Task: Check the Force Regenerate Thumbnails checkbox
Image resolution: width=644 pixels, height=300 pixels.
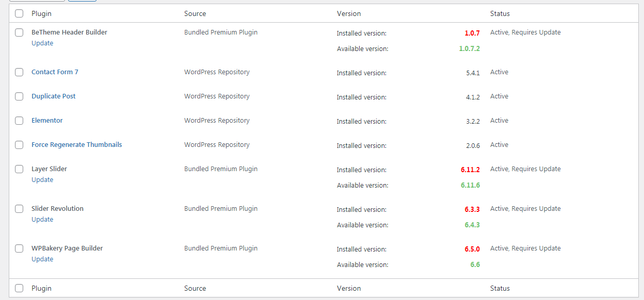Action: (x=19, y=145)
